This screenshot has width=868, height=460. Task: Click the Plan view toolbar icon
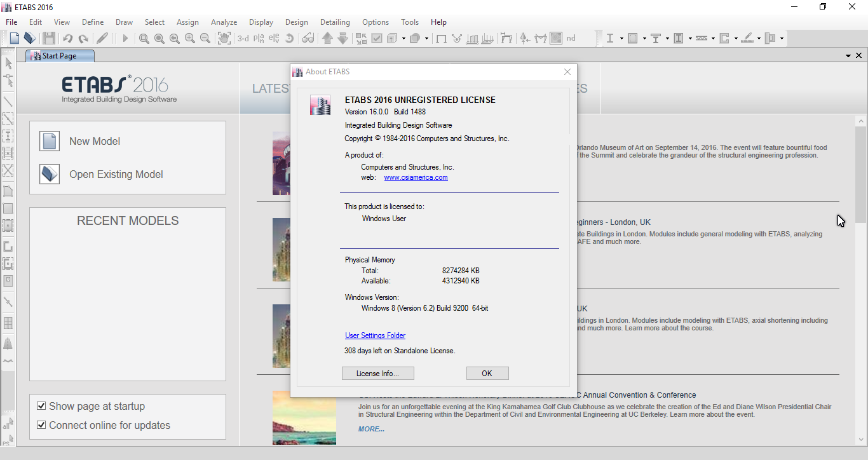(x=259, y=39)
